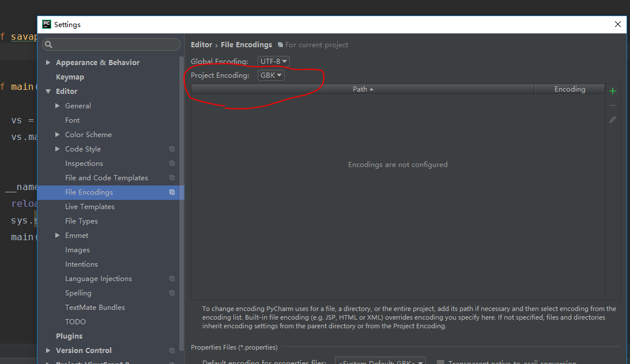Expand the Appearance & Behavior section
The image size is (630, 364).
coord(48,62)
